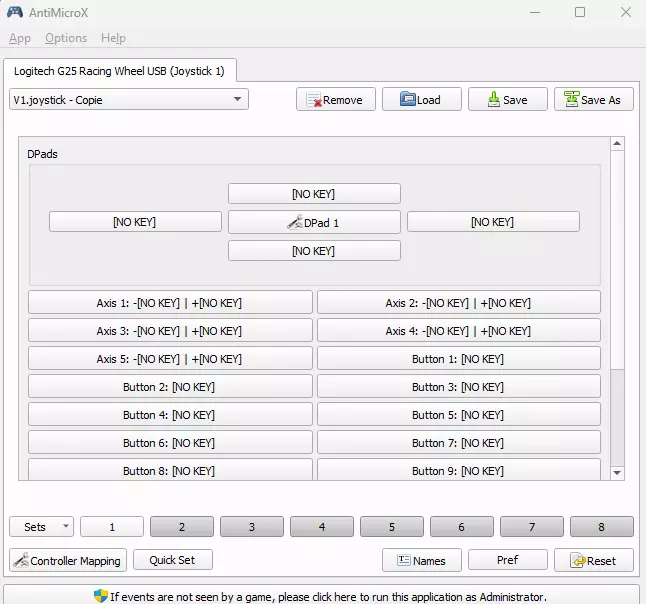The width and height of the screenshot is (646, 604).
Task: Reset all profile settings
Action: coord(594,560)
